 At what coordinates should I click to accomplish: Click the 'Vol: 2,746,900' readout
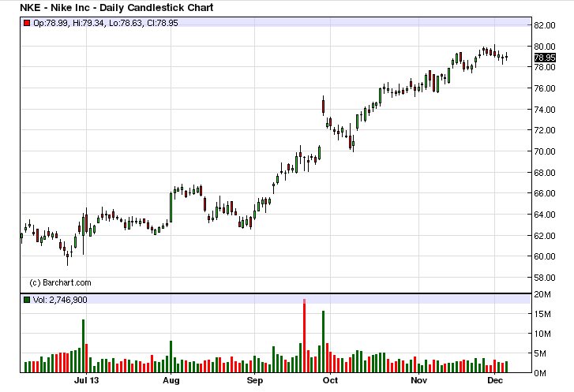coord(60,300)
